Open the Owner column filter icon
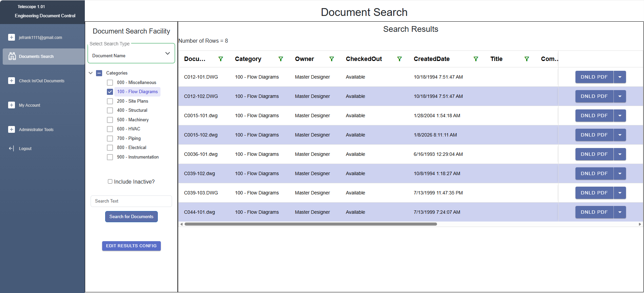Screen dimensions: 644x293 [332, 59]
